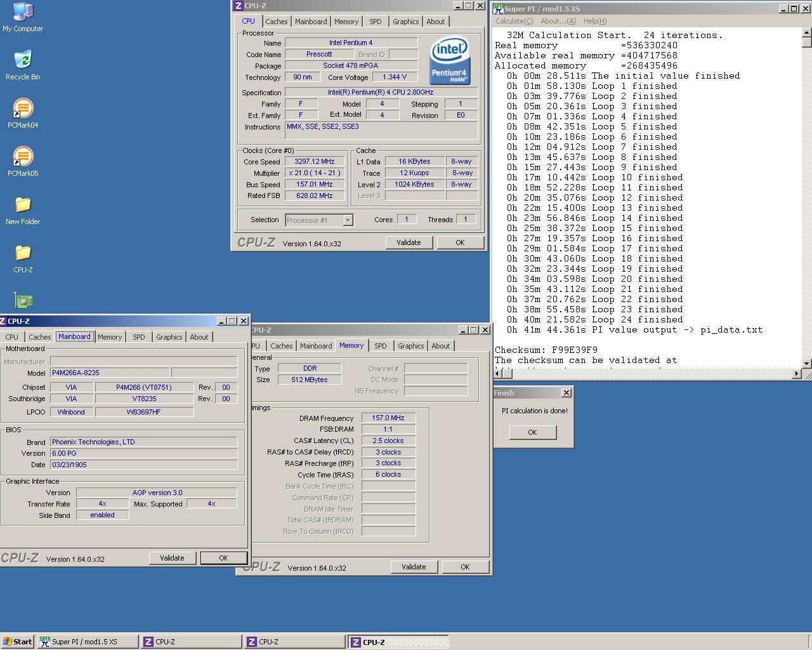Switch to Super PI taskbar button

[x=88, y=642]
